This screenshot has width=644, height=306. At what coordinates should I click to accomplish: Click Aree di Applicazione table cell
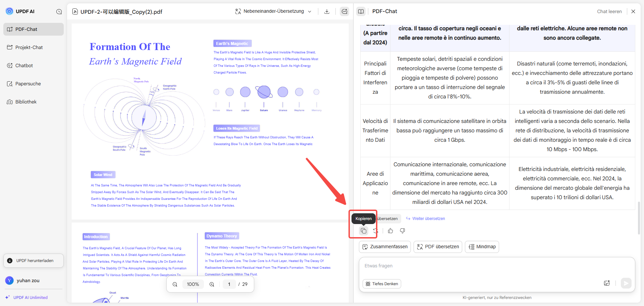point(375,183)
